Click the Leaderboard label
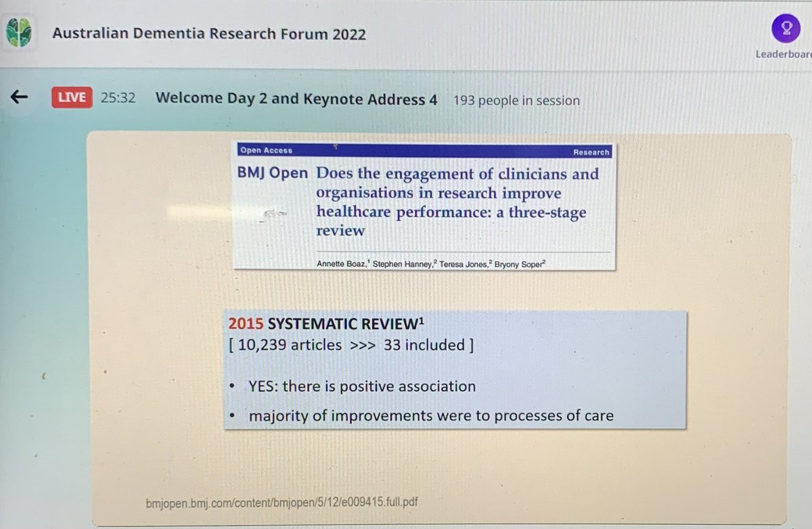Viewport: 812px width, 529px height. (784, 55)
